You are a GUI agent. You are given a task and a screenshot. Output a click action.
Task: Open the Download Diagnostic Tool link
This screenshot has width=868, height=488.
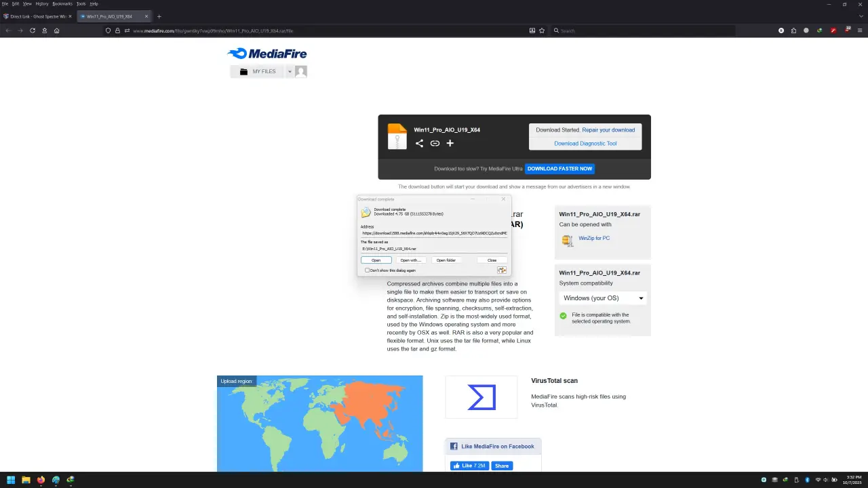point(585,144)
